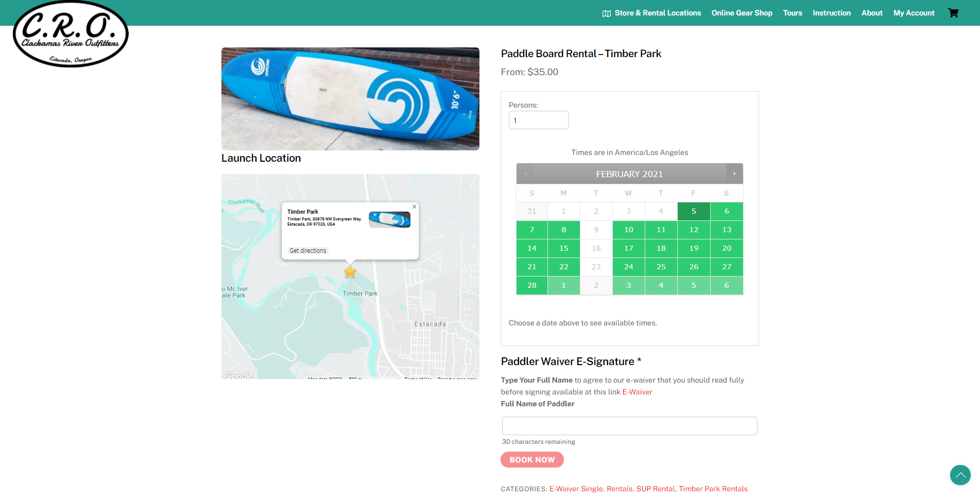Open the E-Waiver link
980x499 pixels.
click(x=637, y=392)
